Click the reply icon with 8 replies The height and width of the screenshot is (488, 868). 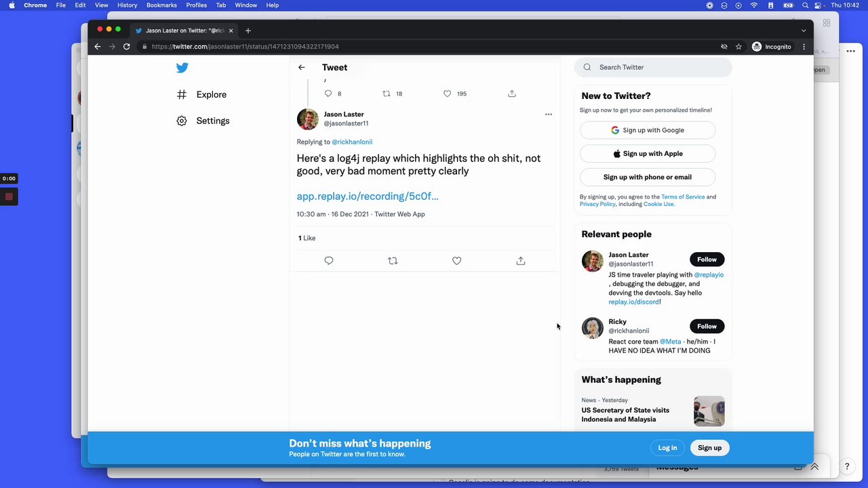coord(328,94)
